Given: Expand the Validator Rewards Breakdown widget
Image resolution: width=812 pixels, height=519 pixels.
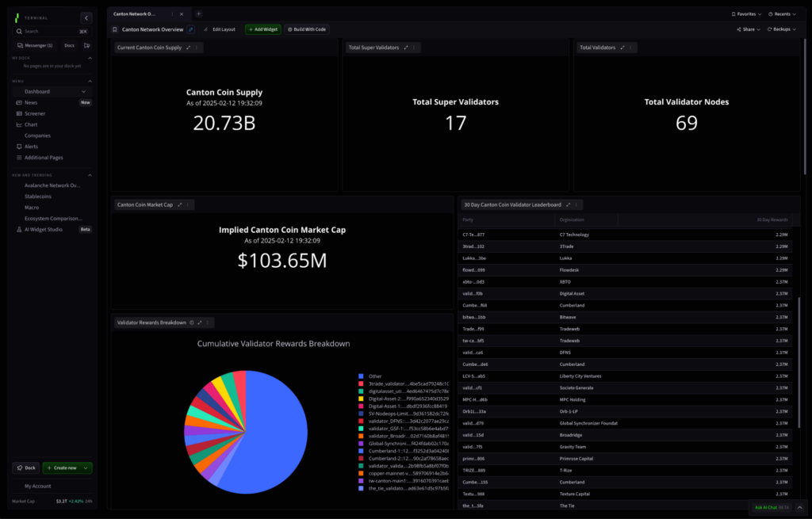Looking at the screenshot, I should point(199,322).
